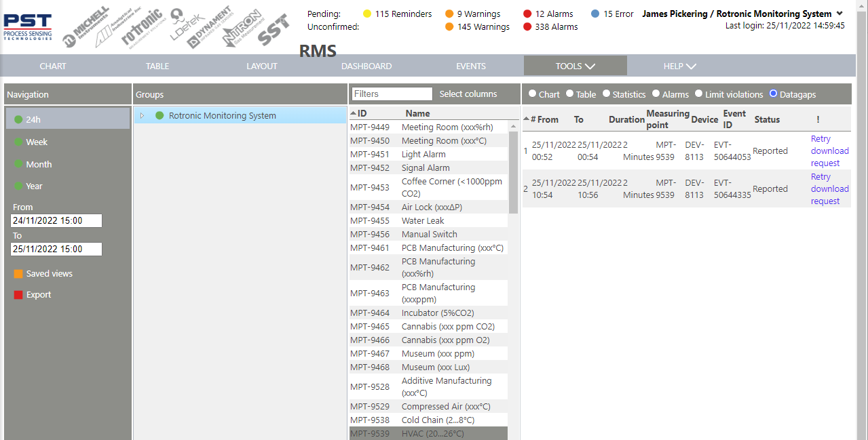This screenshot has height=440, width=868.
Task: Click Retry download request for EVT-50644053
Action: 829,151
